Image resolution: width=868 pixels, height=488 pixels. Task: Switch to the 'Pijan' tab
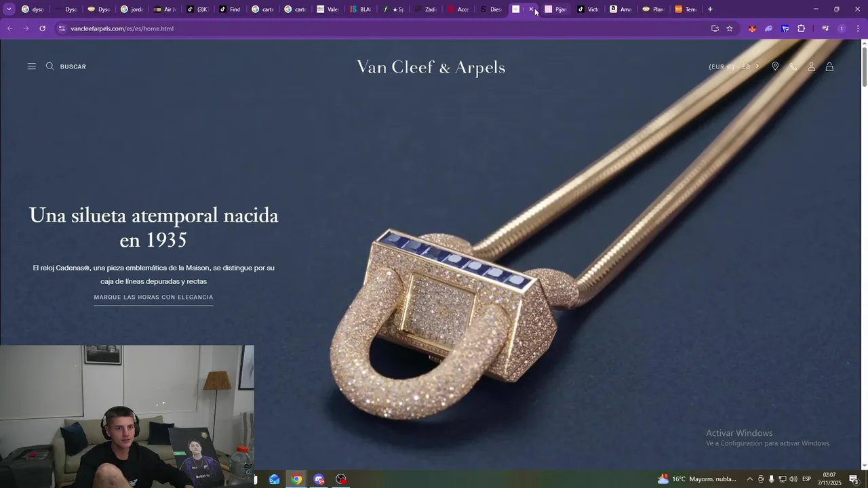click(556, 9)
